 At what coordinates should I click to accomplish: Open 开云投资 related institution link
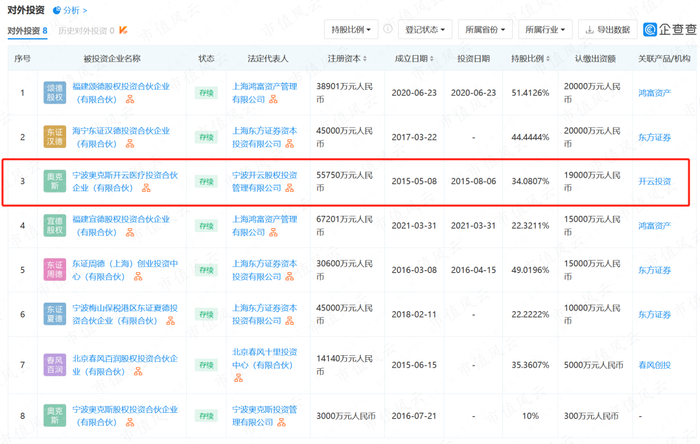point(654,181)
